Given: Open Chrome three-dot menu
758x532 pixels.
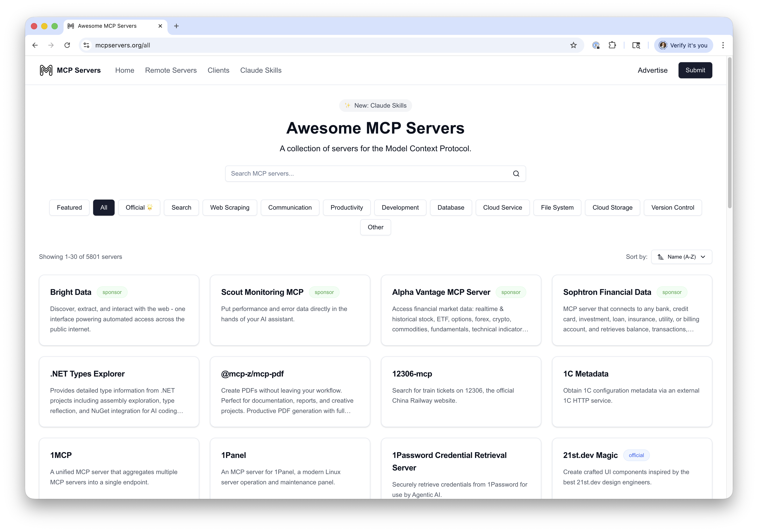Looking at the screenshot, I should point(723,45).
